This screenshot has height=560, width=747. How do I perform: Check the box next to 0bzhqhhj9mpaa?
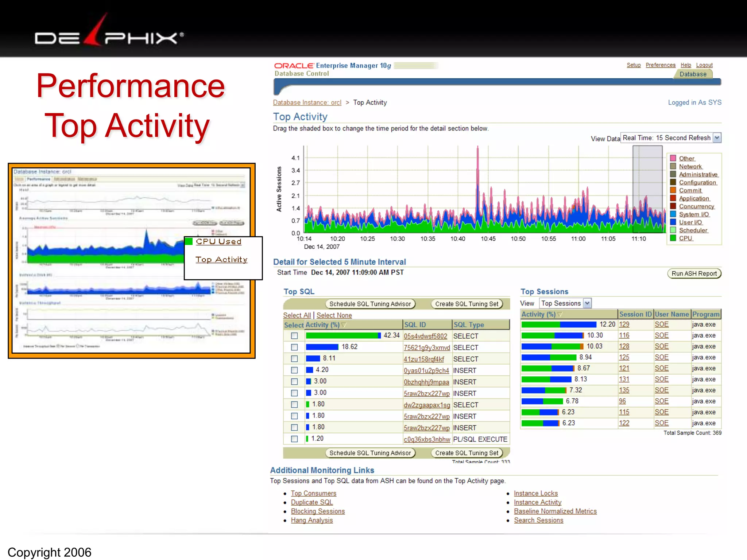tap(294, 382)
